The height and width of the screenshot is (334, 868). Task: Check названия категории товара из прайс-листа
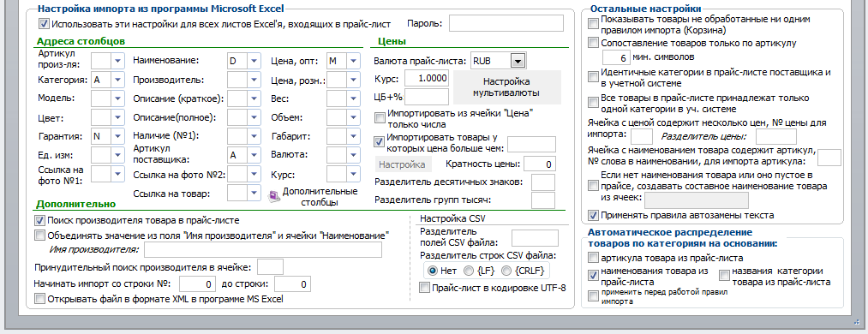point(724,275)
